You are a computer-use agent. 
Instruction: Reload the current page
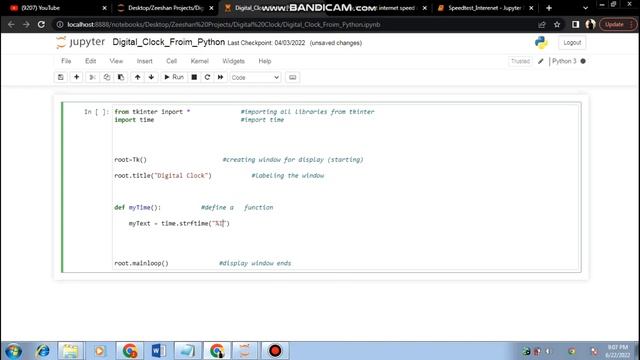click(x=41, y=24)
